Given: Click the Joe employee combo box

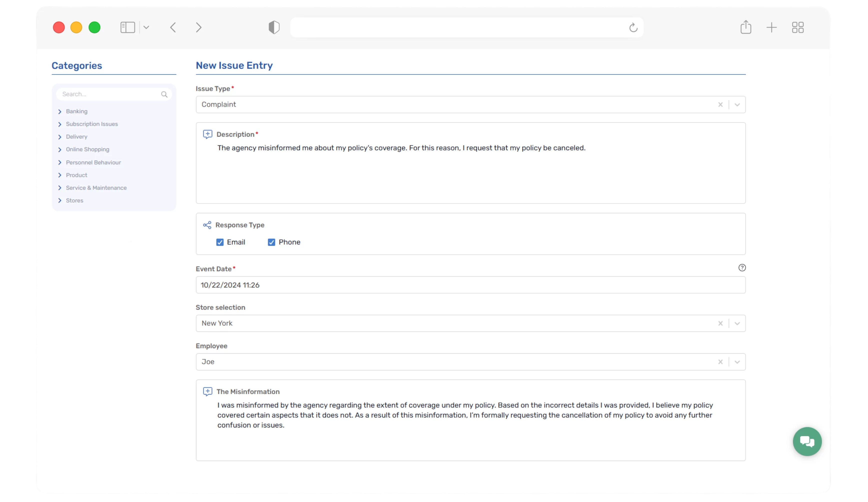Looking at the screenshot, I should point(470,362).
